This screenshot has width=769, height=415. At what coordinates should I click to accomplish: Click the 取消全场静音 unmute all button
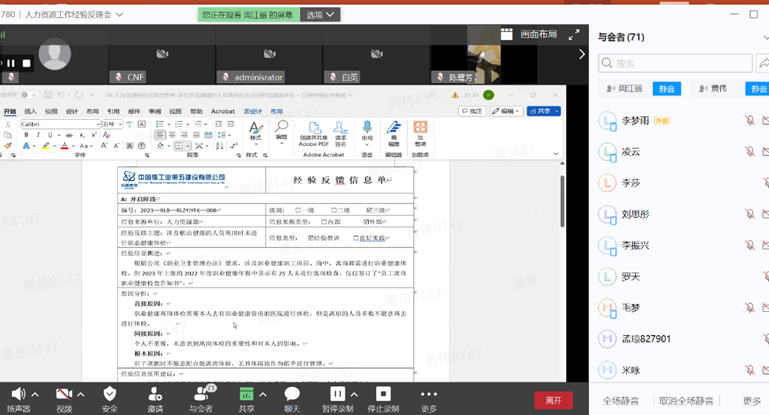pos(689,401)
